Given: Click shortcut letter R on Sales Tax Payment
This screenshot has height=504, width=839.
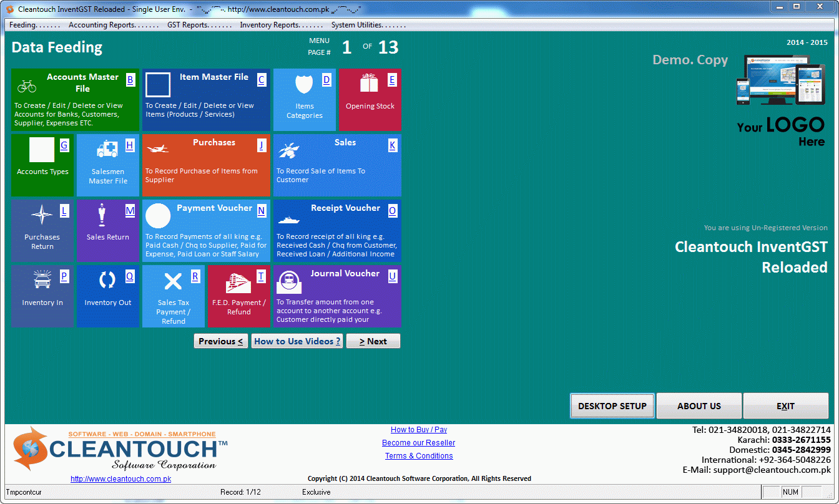Looking at the screenshot, I should [x=195, y=276].
